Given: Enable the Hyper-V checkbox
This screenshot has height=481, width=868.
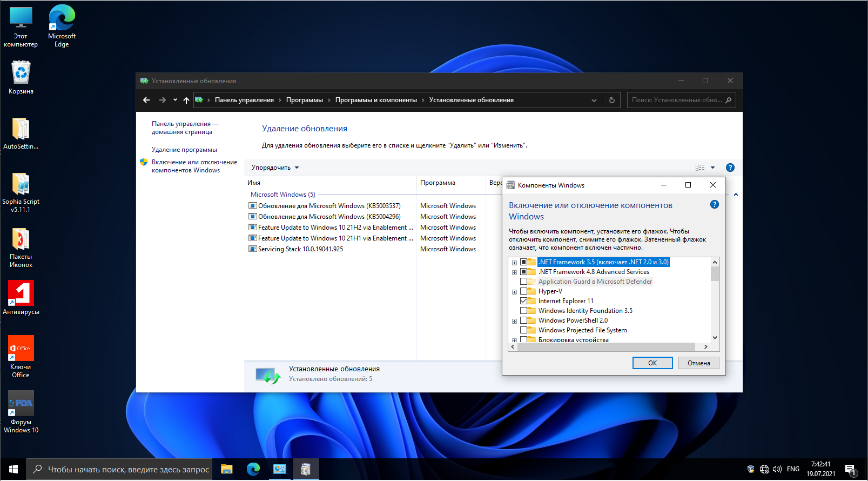Looking at the screenshot, I should pyautogui.click(x=523, y=291).
